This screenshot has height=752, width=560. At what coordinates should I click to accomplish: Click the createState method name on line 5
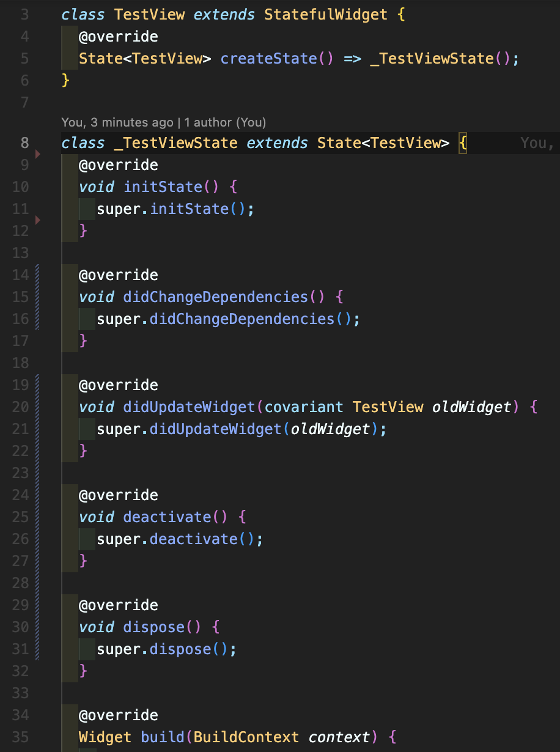click(x=268, y=59)
